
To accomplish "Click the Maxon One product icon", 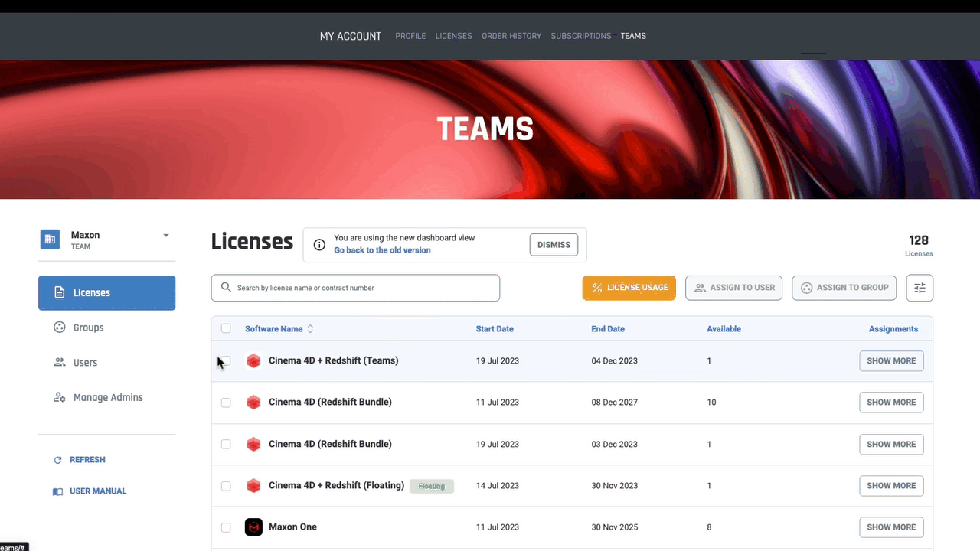I will click(253, 527).
